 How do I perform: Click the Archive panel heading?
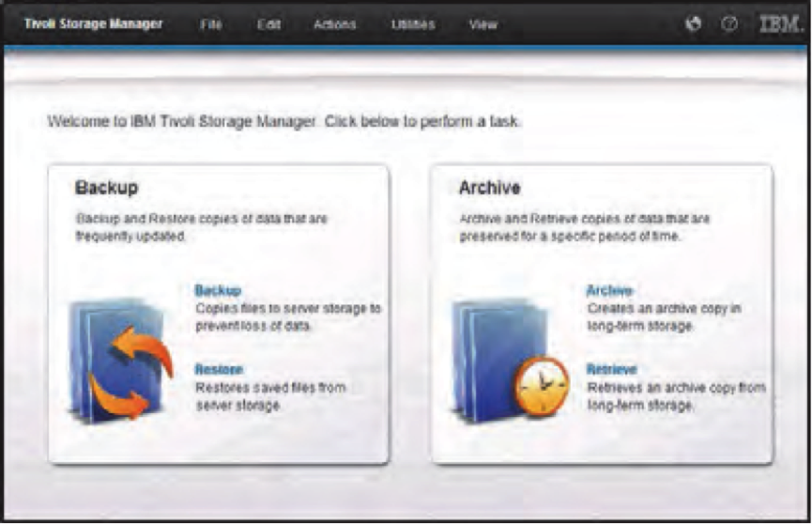489,187
